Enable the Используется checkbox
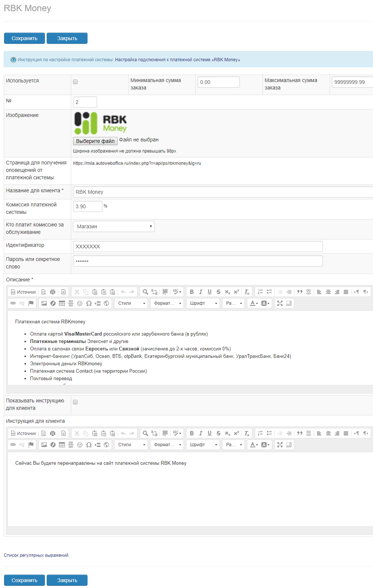This screenshot has height=588, width=373. click(75, 82)
